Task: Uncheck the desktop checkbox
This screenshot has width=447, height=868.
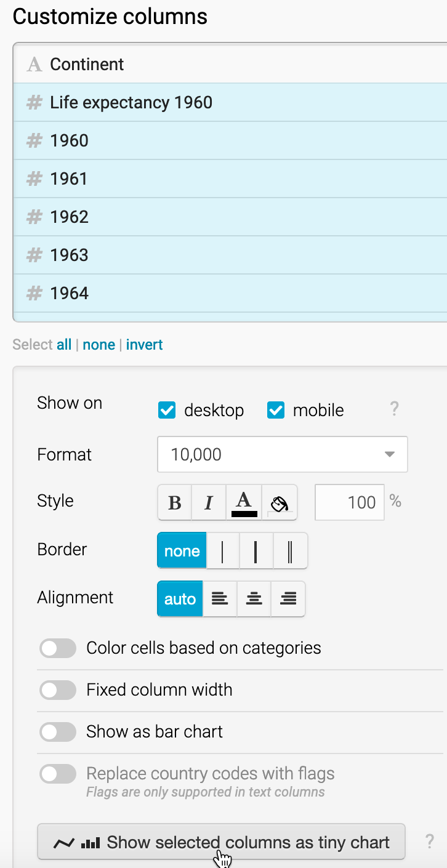Action: pyautogui.click(x=167, y=410)
